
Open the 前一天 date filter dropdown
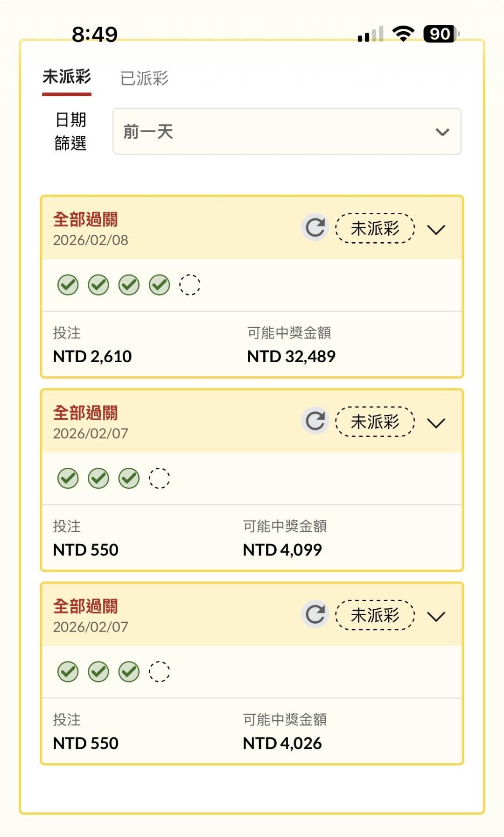[x=287, y=132]
